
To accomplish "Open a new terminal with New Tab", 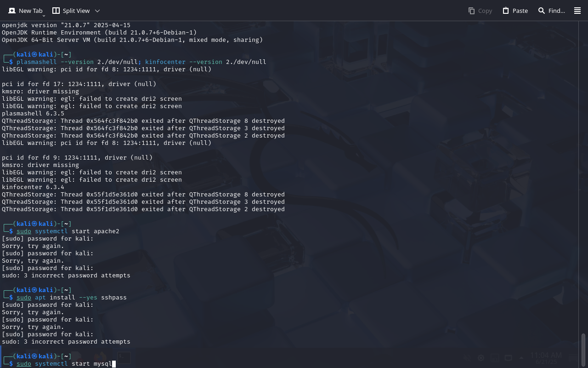I will click(26, 11).
